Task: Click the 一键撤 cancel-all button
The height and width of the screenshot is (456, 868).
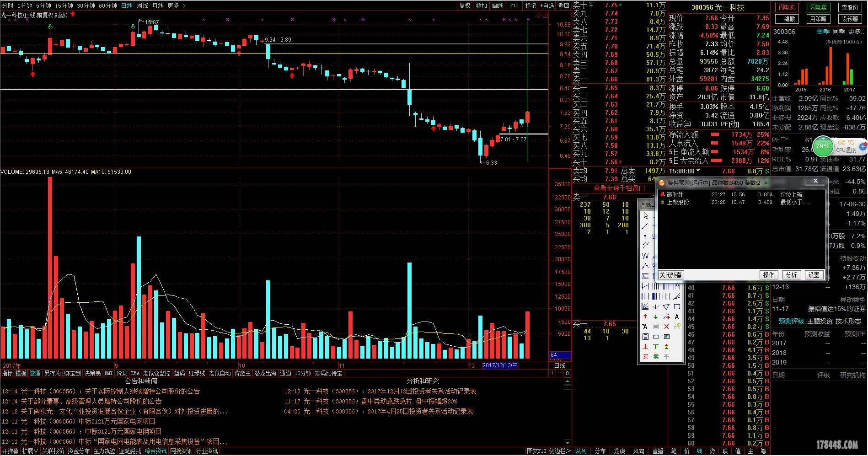Action: [x=787, y=19]
